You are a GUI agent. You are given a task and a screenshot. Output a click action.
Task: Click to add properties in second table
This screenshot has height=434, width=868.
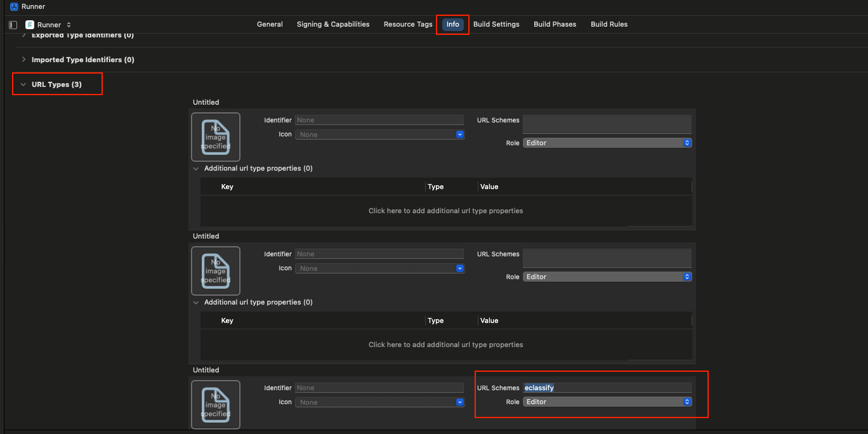click(x=445, y=345)
